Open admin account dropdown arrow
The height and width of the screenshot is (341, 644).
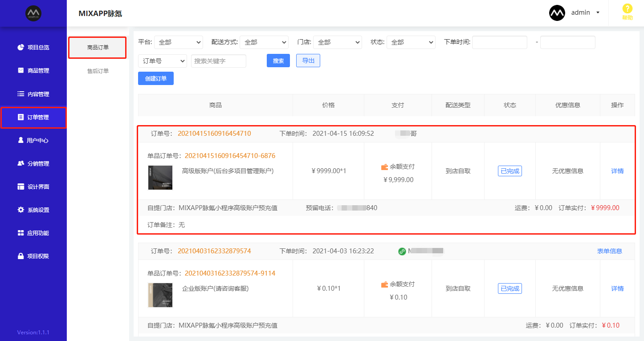point(598,13)
